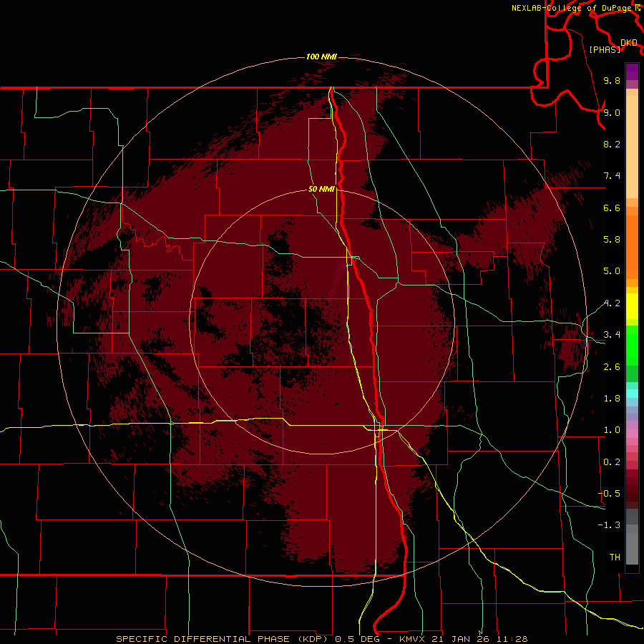Select the 3.4 value on the color scale
644x644 pixels.
pyautogui.click(x=612, y=335)
